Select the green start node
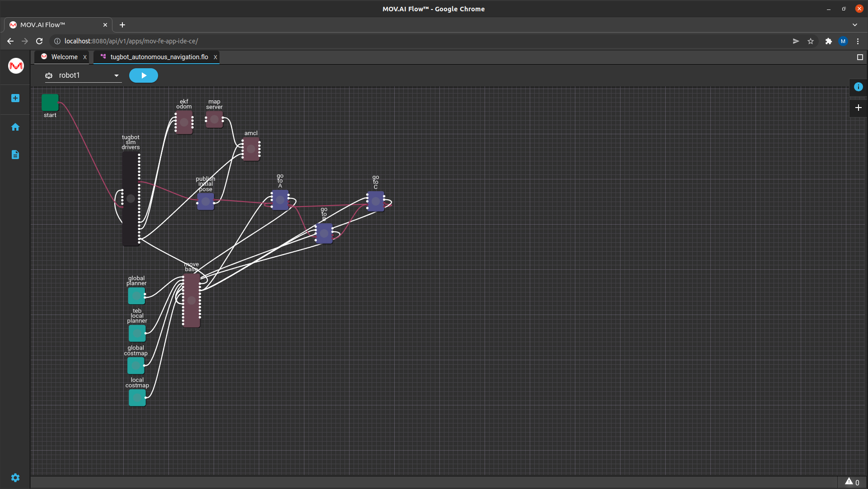This screenshot has height=489, width=868. 50,103
